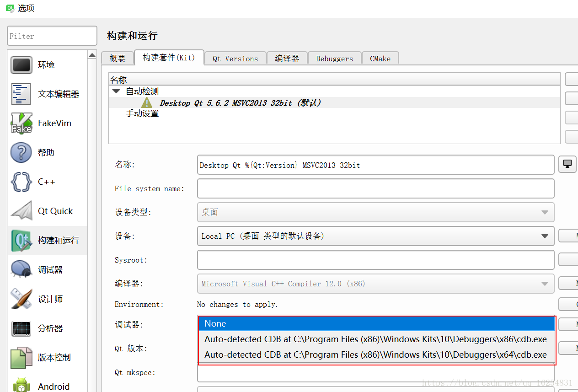The height and width of the screenshot is (392, 578).
Task: Select Desktop Qt 5.6.2 MSVC2013 32bit kit
Action: (x=241, y=103)
